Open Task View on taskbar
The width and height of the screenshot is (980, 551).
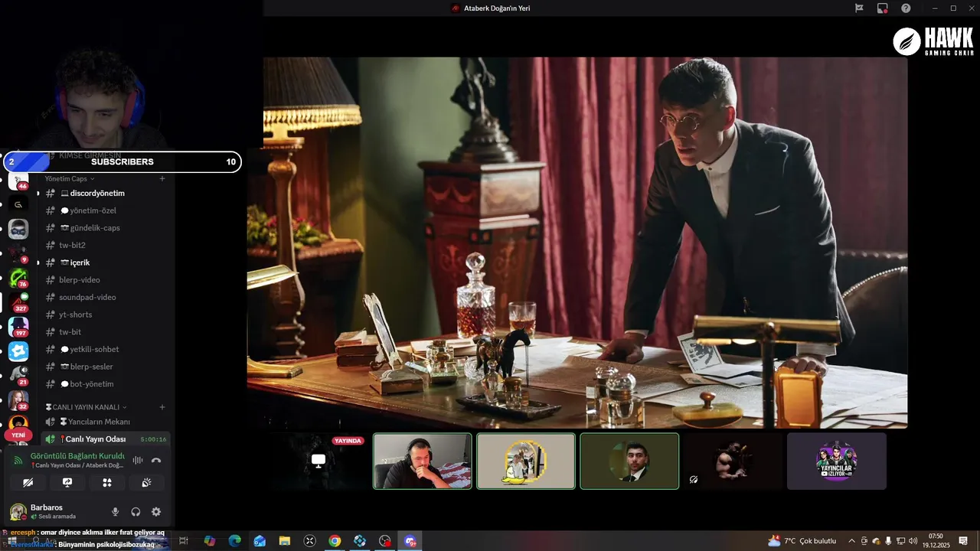coord(184,541)
